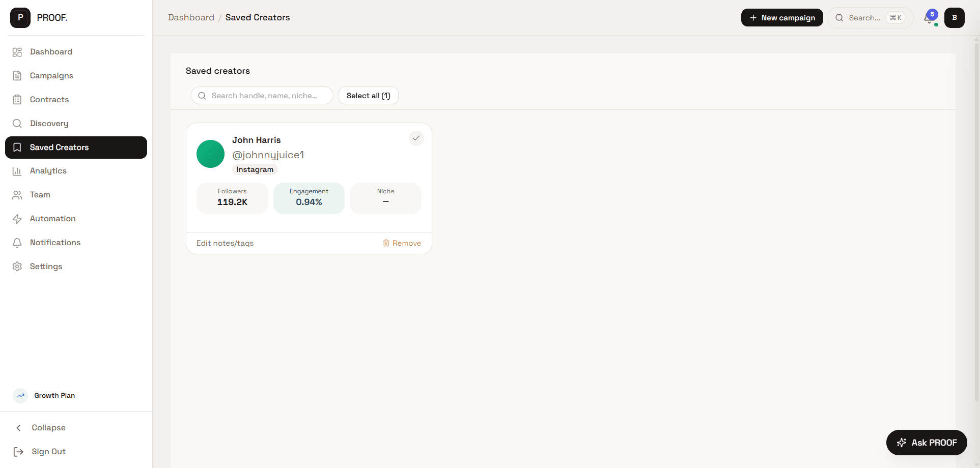Viewport: 980px width, 468px height.
Task: Open Edit notes/tags for John Harris
Action: [225, 243]
